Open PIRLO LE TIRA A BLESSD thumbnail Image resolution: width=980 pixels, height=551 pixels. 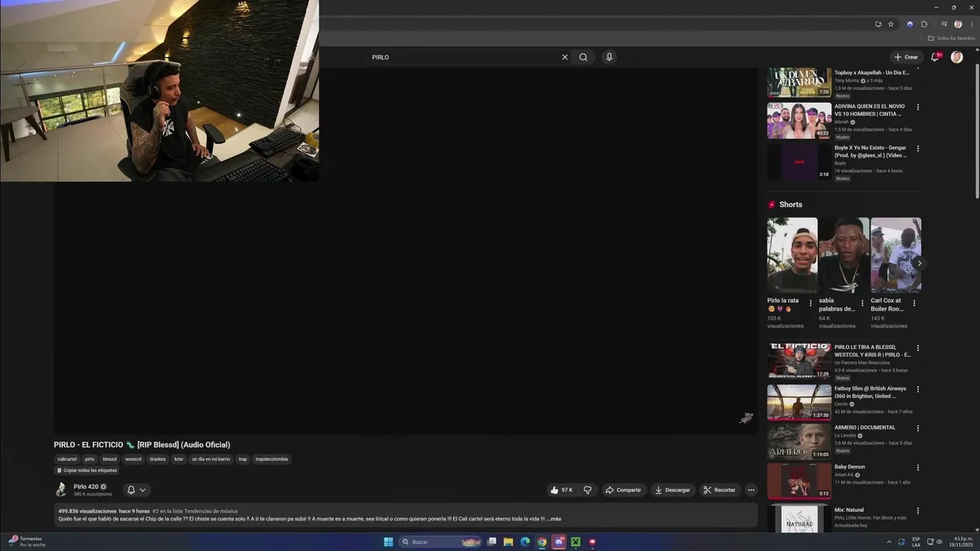click(x=799, y=361)
